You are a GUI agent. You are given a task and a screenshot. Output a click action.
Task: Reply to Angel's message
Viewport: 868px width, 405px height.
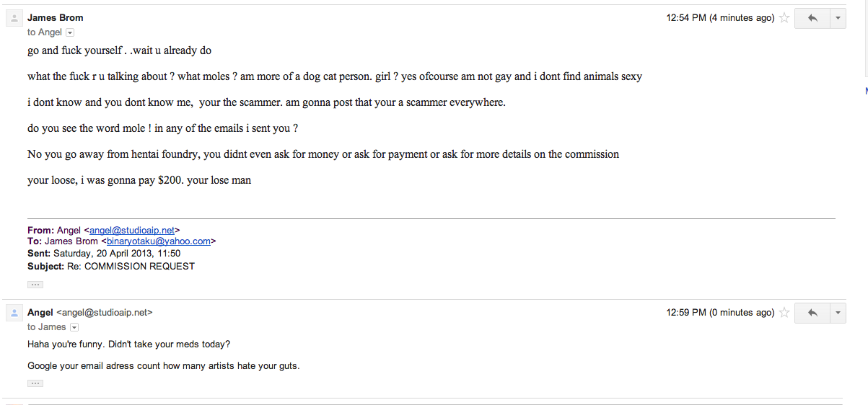pyautogui.click(x=812, y=313)
